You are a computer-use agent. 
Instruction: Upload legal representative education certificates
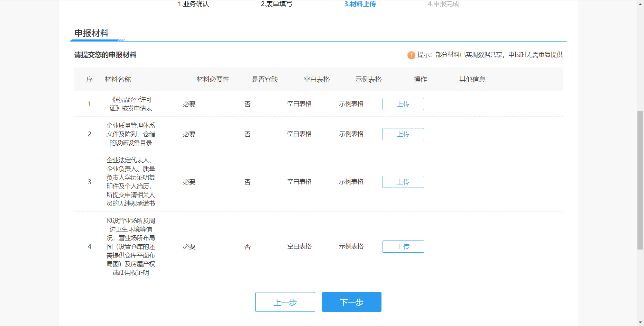coord(403,182)
